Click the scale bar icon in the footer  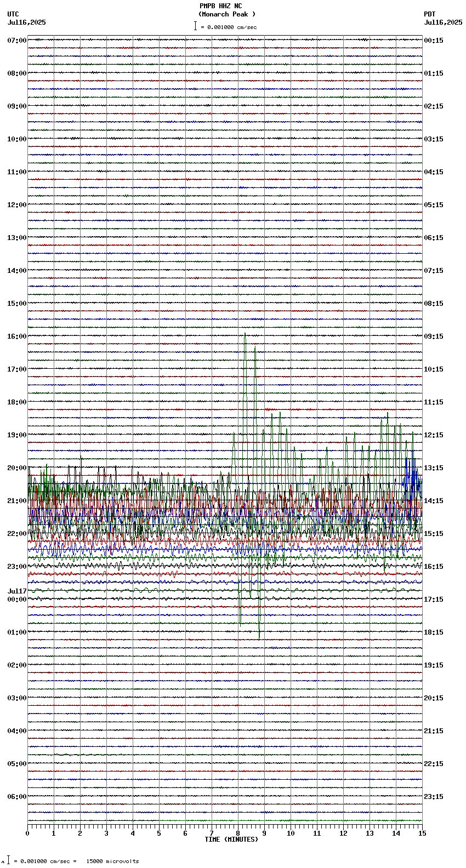coord(8,860)
